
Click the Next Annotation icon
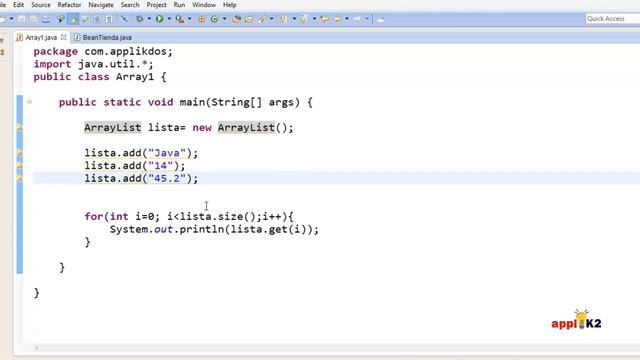(283, 19)
